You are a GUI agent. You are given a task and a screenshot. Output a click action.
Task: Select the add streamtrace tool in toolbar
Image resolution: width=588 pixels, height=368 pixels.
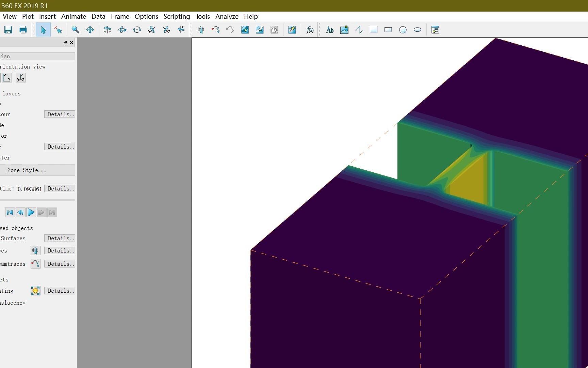(215, 30)
